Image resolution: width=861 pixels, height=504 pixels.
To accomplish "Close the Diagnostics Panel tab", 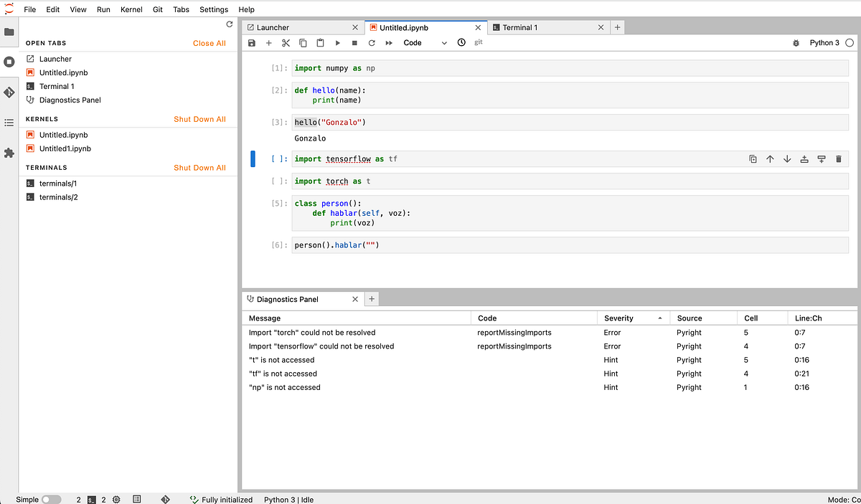I will 354,299.
